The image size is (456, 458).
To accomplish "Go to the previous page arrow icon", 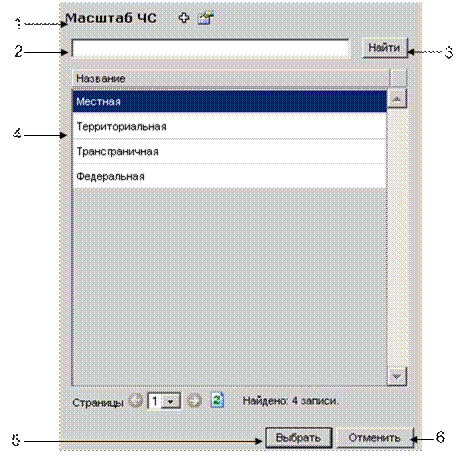I will 135,400.
